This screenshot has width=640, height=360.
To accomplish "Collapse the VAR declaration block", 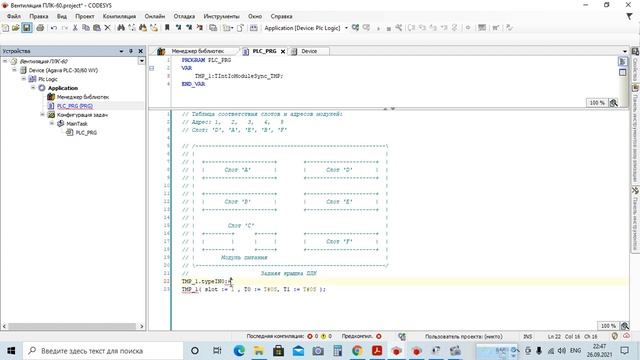I will point(151,68).
